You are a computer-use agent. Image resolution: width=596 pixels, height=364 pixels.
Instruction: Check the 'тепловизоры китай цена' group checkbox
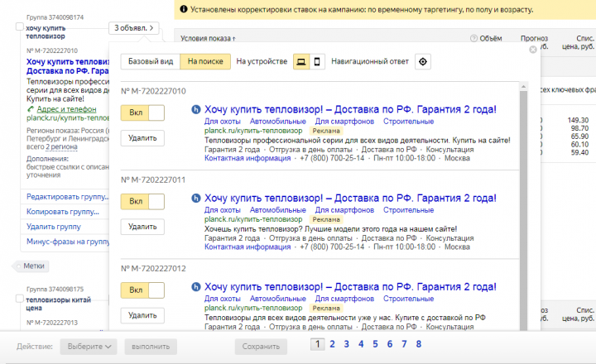click(x=19, y=299)
